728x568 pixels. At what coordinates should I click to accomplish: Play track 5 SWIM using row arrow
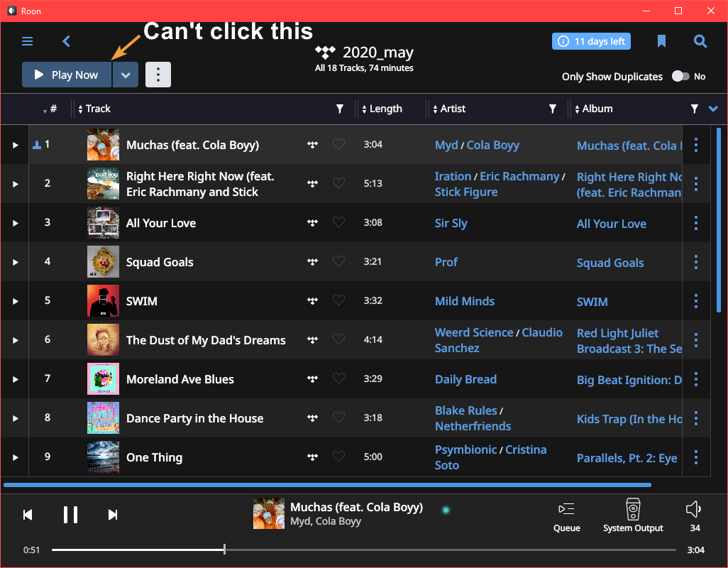click(x=16, y=301)
